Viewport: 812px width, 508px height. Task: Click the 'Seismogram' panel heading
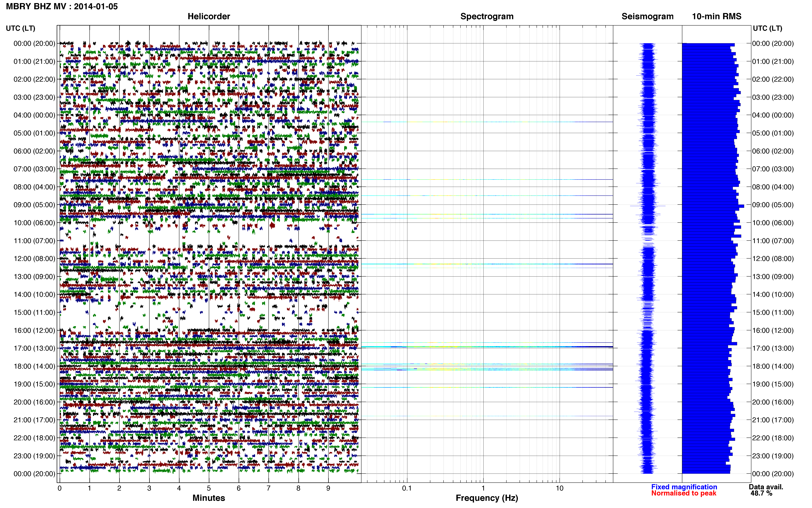(648, 16)
